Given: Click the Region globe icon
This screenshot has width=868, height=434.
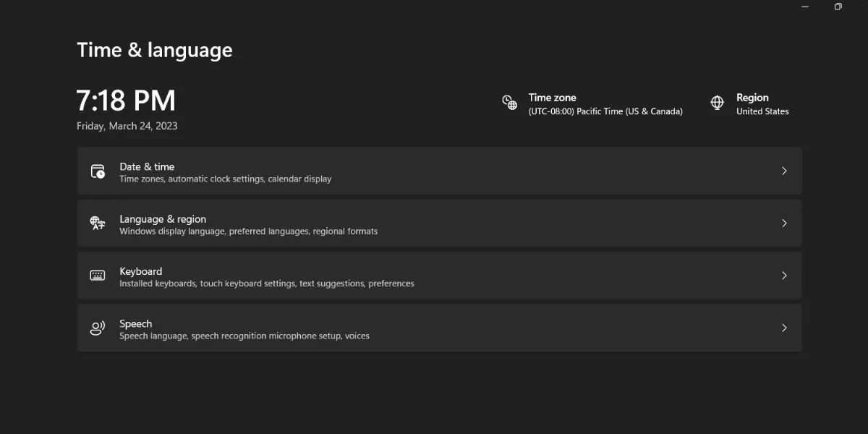Looking at the screenshot, I should click(x=717, y=103).
